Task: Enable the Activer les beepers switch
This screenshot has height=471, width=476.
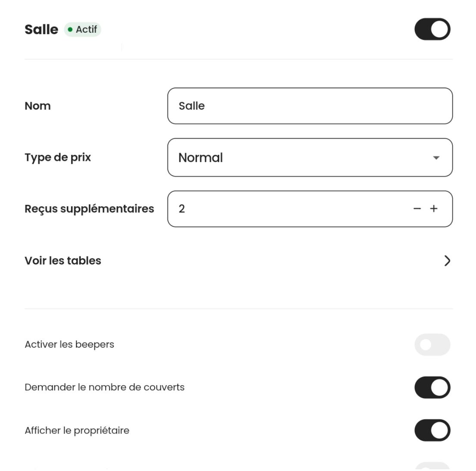Action: (432, 345)
